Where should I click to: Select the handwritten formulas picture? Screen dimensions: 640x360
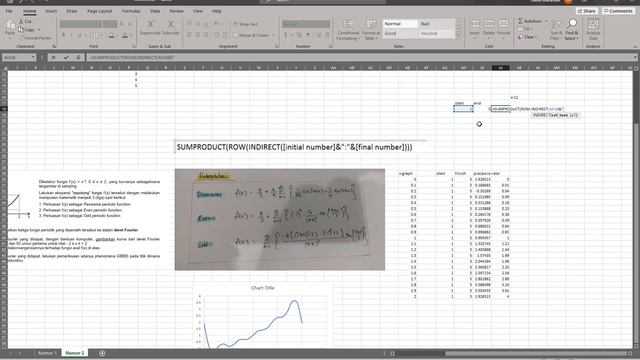point(280,220)
